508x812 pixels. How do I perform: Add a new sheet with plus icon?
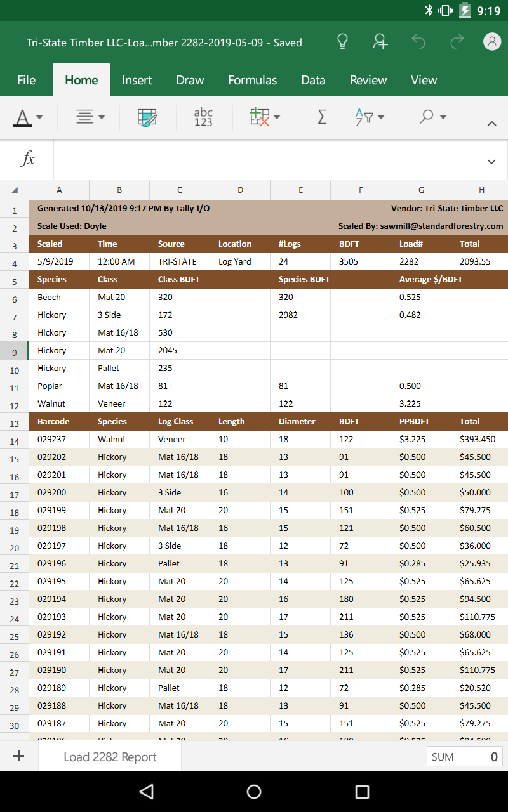point(18,756)
